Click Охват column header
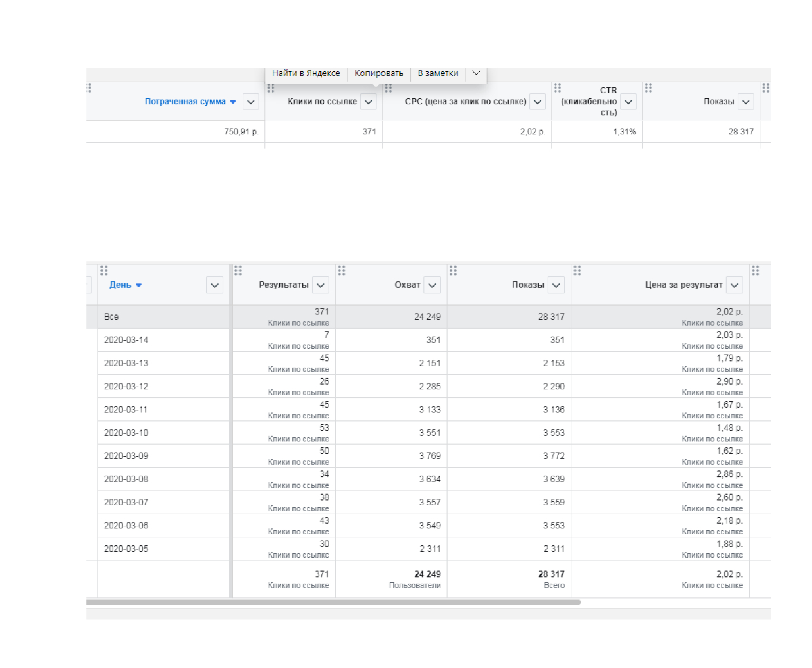812x668 pixels. click(408, 285)
